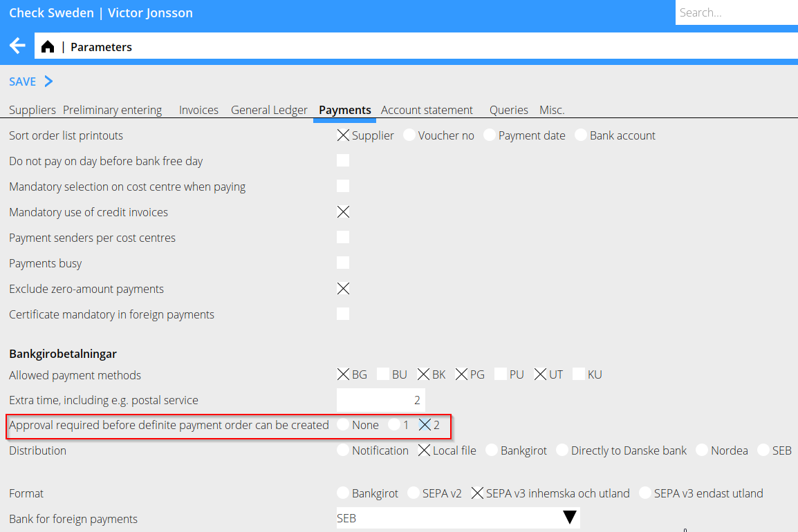This screenshot has width=798, height=532.
Task: Uncheck Exclude zero-amount payments
Action: coord(343,289)
